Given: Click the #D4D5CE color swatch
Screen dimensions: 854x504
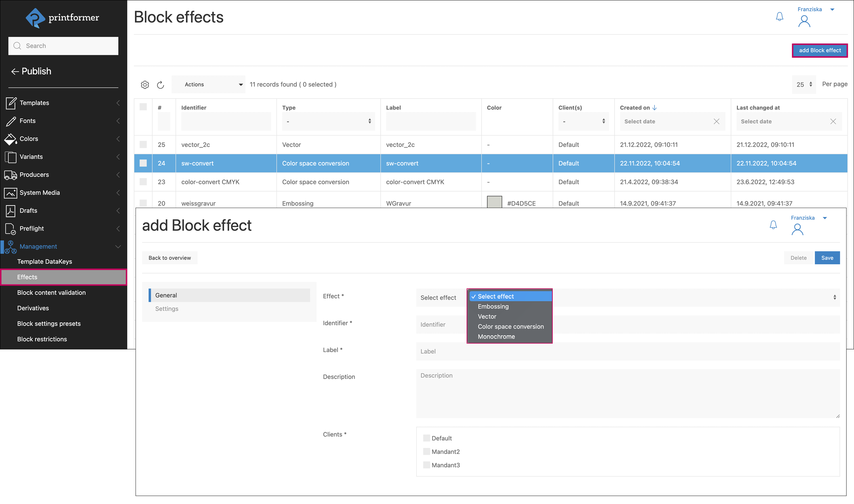Looking at the screenshot, I should tap(494, 202).
